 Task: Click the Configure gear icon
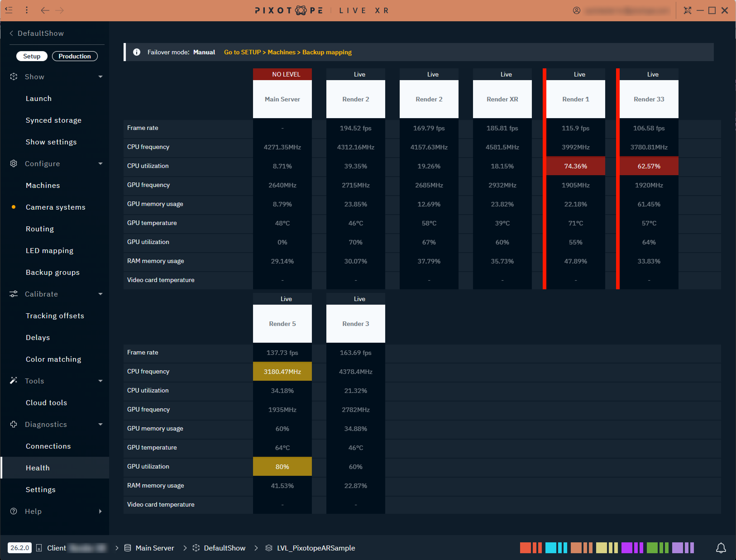[14, 164]
